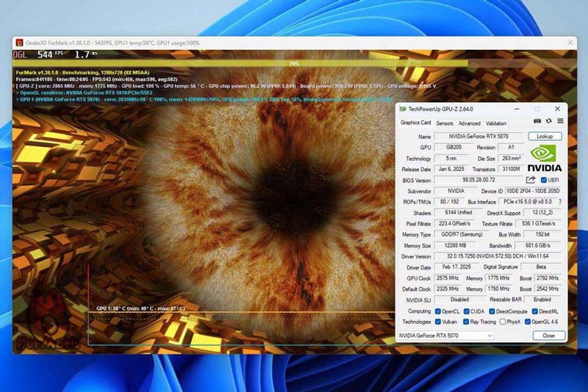Click the ROPs/TMUs value 80 / 192
588x392 pixels.
[x=449, y=202]
